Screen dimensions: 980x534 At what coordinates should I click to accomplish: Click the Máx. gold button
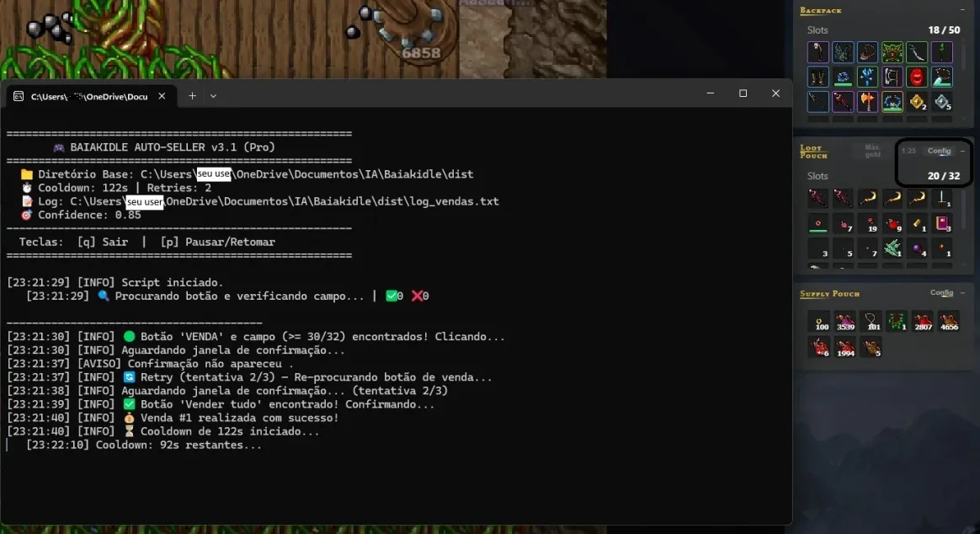872,151
